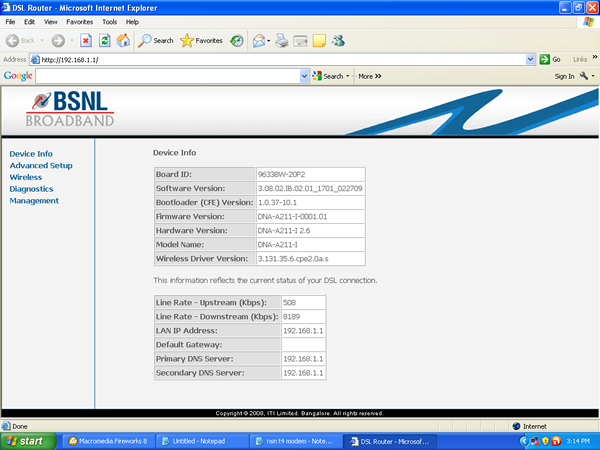Click the Mail envelope icon
Viewport: 600px width, 450px height.
(259, 41)
